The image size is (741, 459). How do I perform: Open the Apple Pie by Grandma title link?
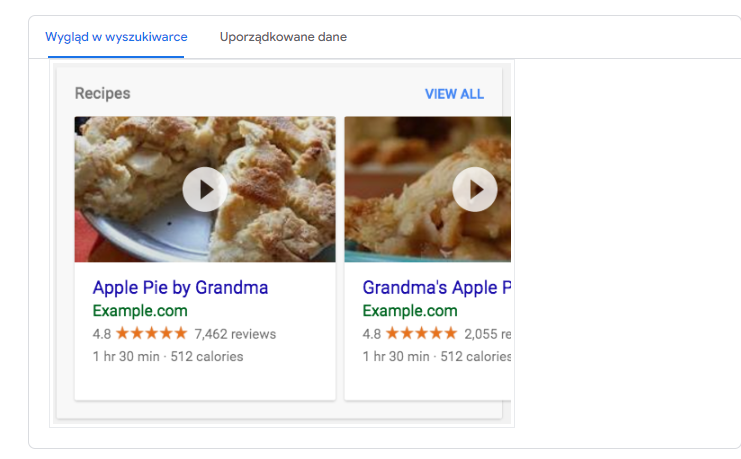pos(181,287)
